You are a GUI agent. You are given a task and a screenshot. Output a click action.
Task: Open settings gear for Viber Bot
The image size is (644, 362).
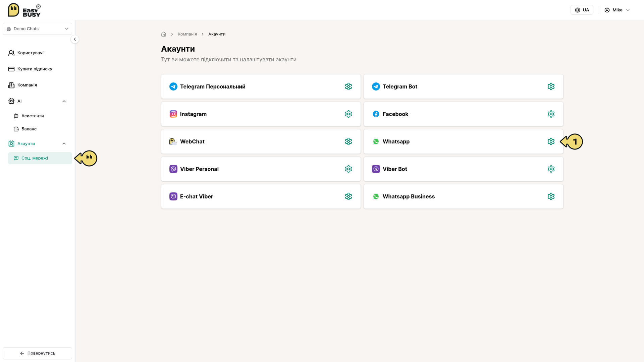(551, 169)
